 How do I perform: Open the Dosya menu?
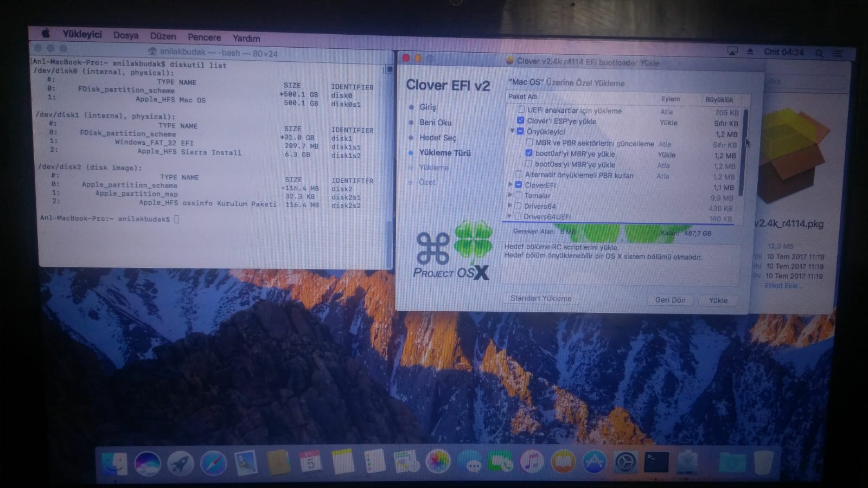(x=126, y=36)
